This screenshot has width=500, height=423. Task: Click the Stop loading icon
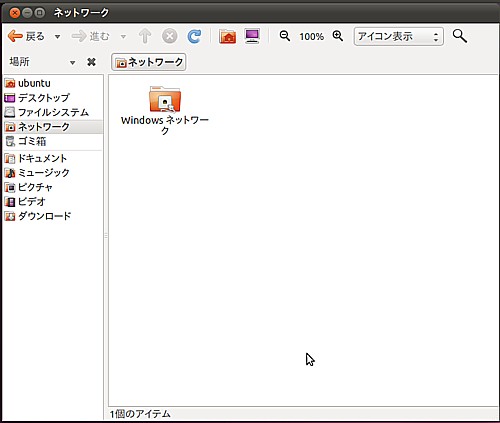170,36
